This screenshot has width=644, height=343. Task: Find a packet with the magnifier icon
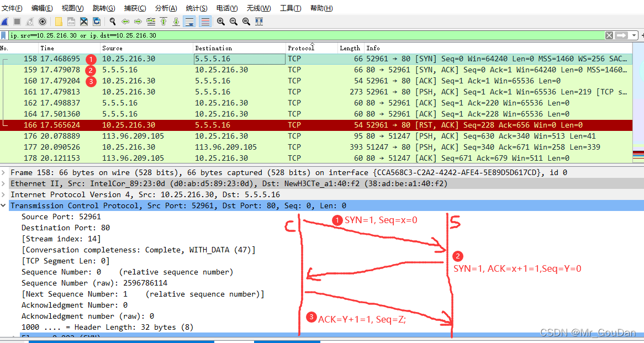113,22
